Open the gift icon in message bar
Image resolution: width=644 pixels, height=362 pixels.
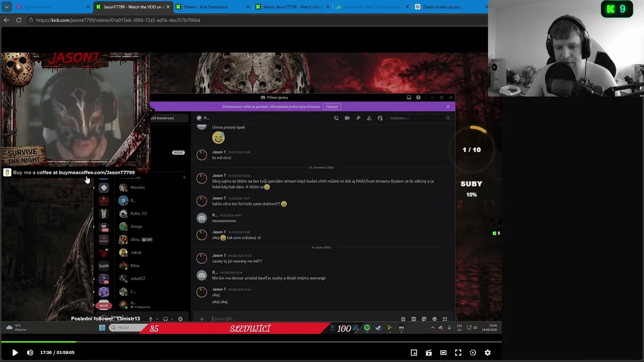point(403,319)
